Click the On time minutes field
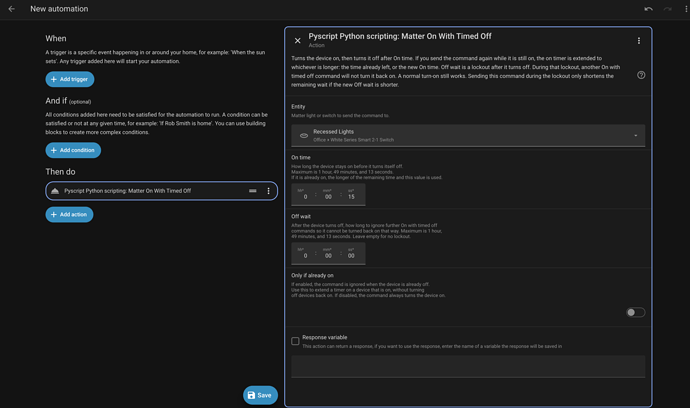This screenshot has width=690, height=408. click(x=328, y=195)
